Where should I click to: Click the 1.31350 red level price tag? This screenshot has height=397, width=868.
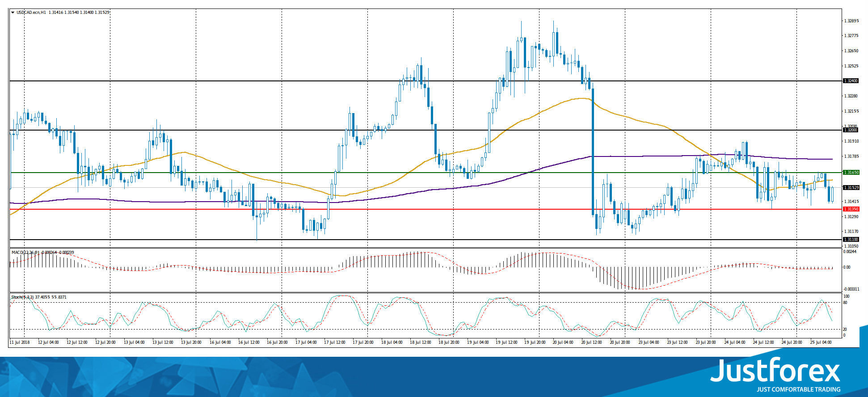[x=851, y=209]
